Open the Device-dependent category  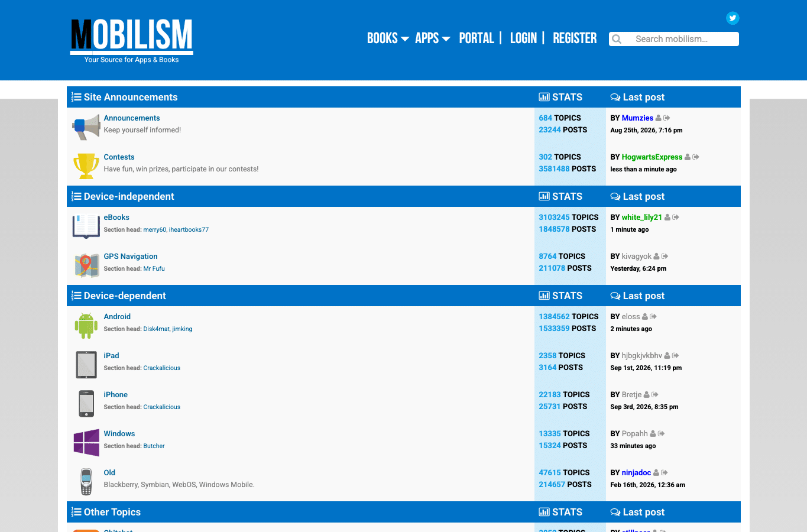click(125, 296)
